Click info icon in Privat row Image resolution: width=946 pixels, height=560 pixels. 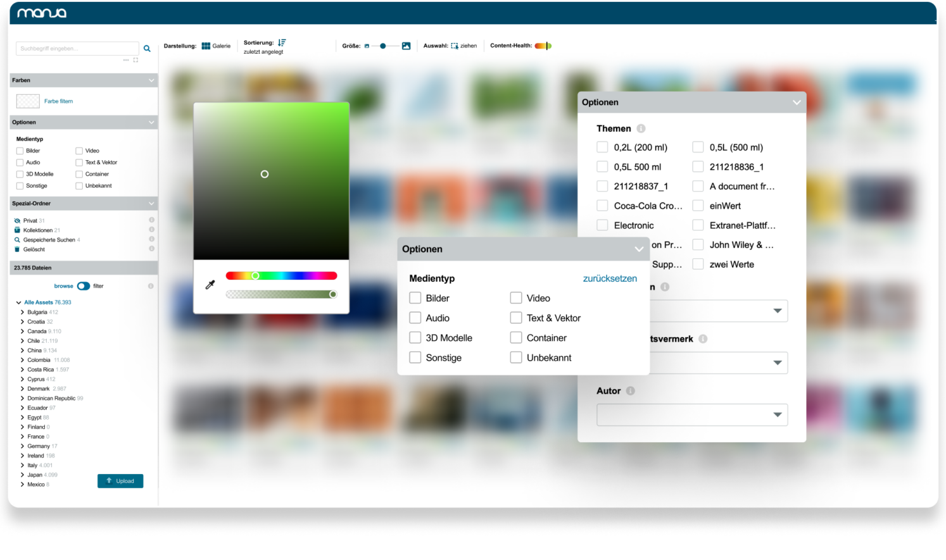[151, 220]
